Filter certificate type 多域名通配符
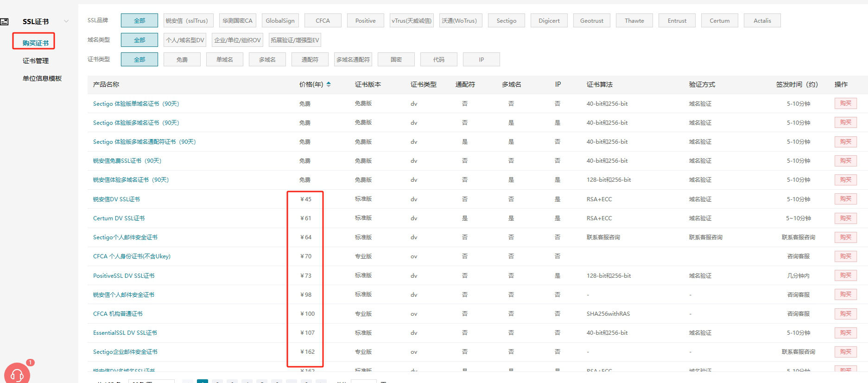 353,60
